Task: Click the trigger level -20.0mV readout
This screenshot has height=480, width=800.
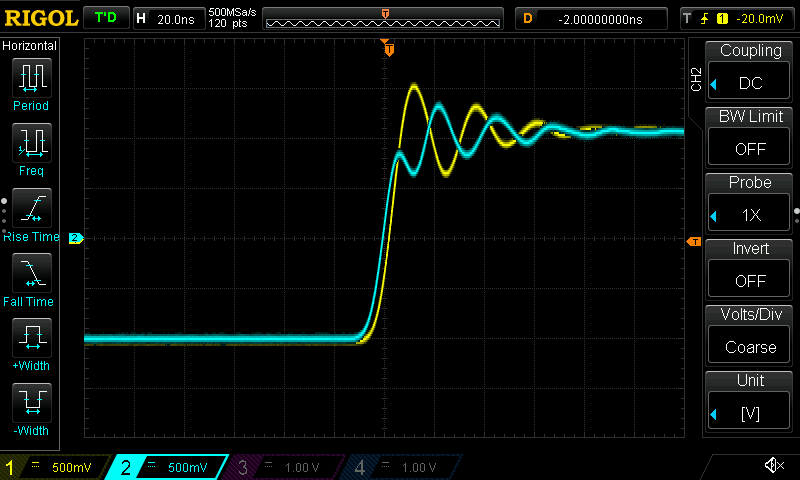Action: pyautogui.click(x=759, y=19)
